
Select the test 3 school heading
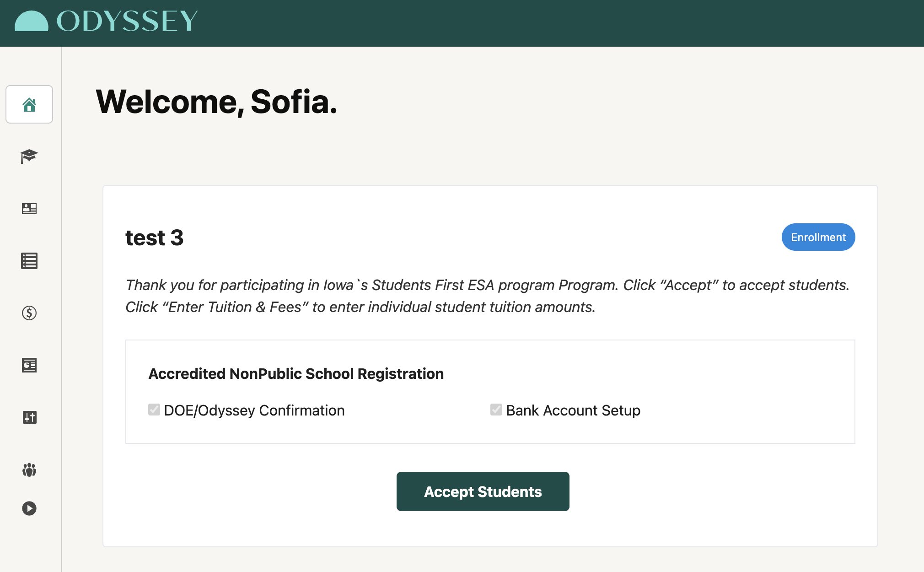[155, 238]
